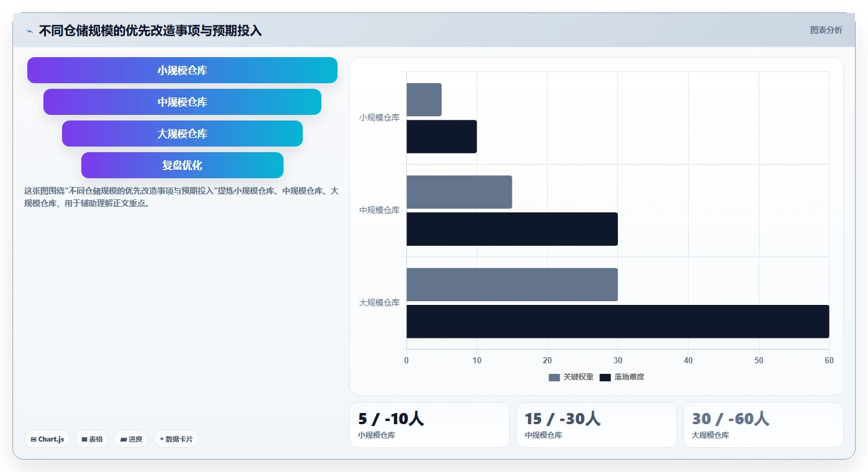Click the x-axis tick label 50
The height and width of the screenshot is (472, 868).
point(759,361)
